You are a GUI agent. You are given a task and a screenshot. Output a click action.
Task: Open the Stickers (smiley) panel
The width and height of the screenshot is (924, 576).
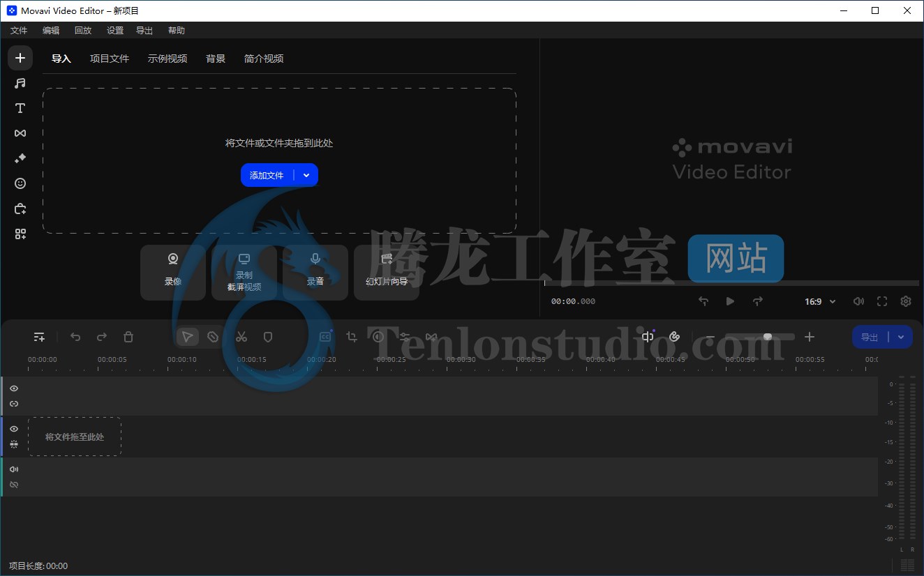pos(20,183)
